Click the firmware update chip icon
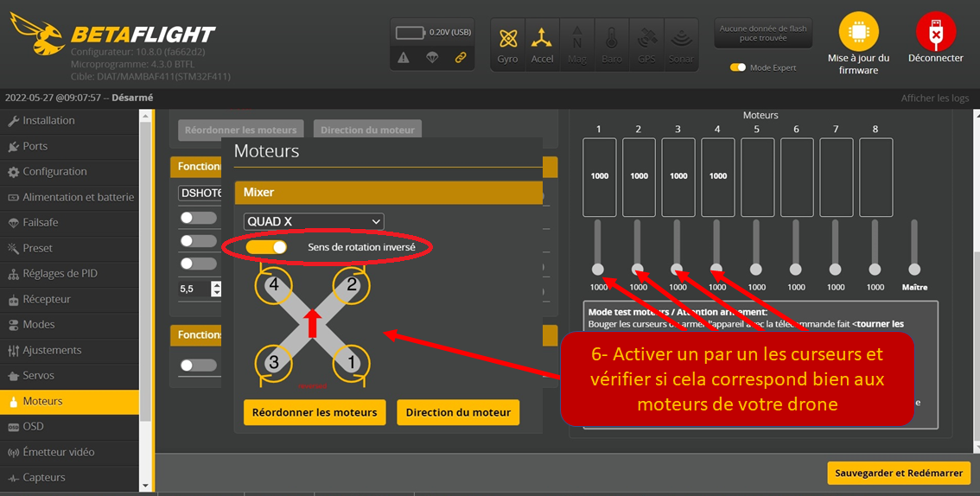Image resolution: width=980 pixels, height=496 pixels. pos(858,33)
